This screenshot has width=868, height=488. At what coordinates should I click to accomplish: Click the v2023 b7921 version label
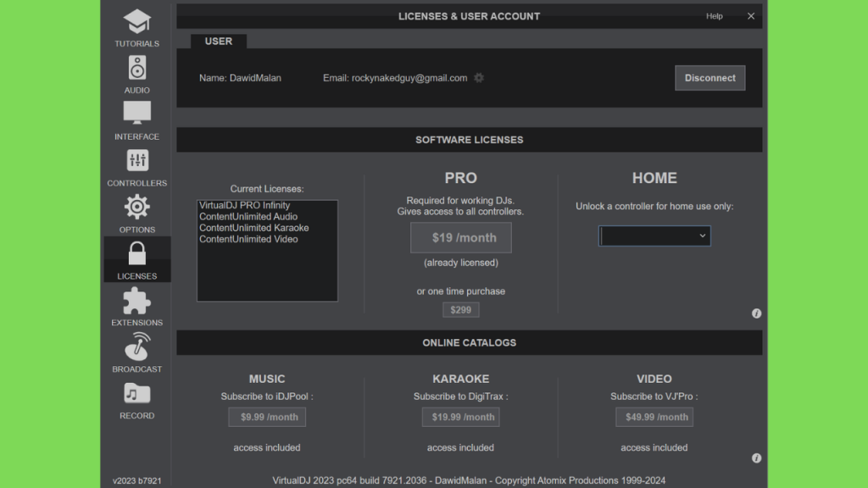pyautogui.click(x=136, y=481)
